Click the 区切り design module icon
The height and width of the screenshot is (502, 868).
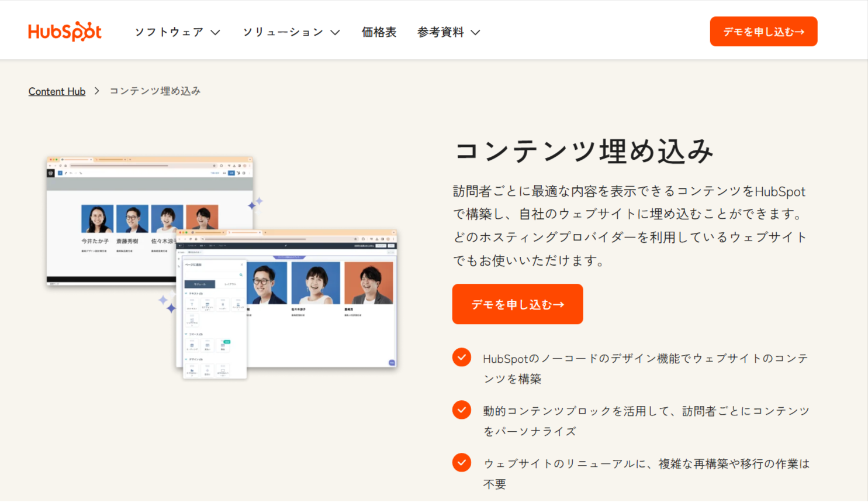click(207, 370)
